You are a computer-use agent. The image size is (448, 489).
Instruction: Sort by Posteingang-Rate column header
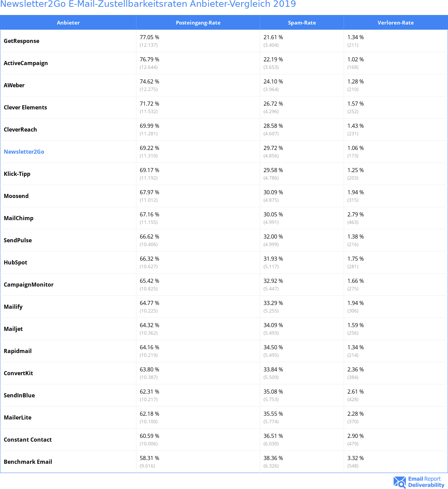click(x=198, y=22)
